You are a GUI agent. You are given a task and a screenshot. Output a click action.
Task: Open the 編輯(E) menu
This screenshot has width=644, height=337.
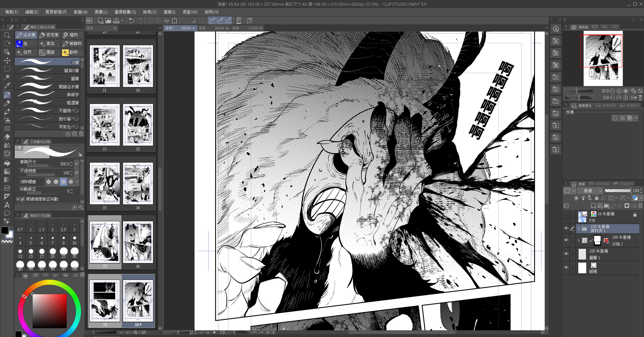32,12
